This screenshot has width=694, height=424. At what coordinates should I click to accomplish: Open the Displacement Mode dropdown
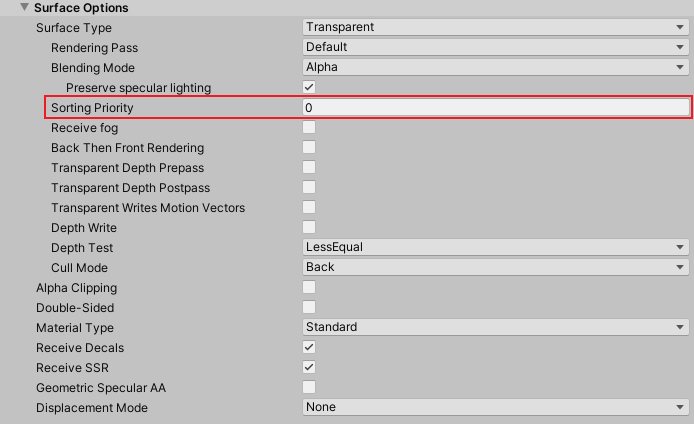[495, 407]
